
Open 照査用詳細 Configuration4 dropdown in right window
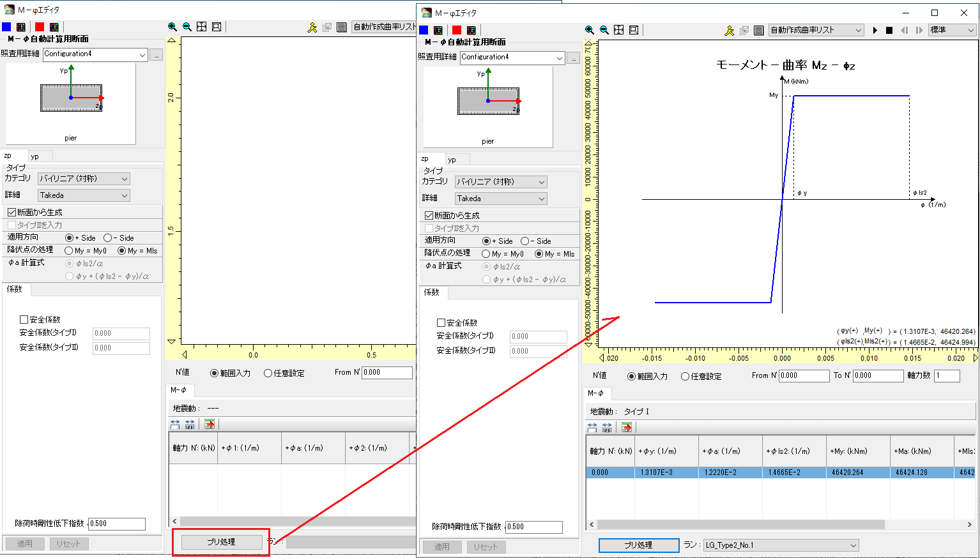pos(512,57)
